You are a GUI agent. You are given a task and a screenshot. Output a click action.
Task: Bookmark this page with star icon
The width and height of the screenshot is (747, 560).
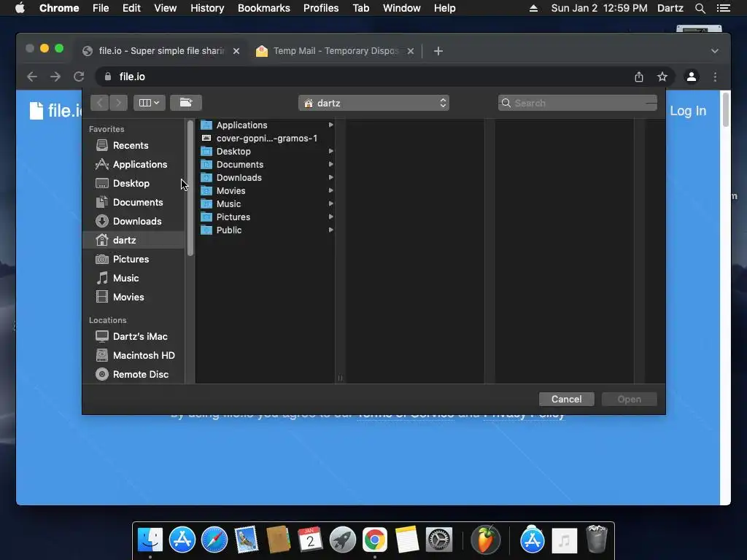pyautogui.click(x=662, y=77)
